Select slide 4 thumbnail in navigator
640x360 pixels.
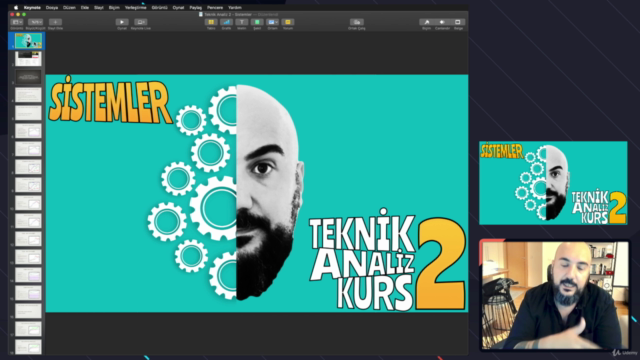(28, 95)
